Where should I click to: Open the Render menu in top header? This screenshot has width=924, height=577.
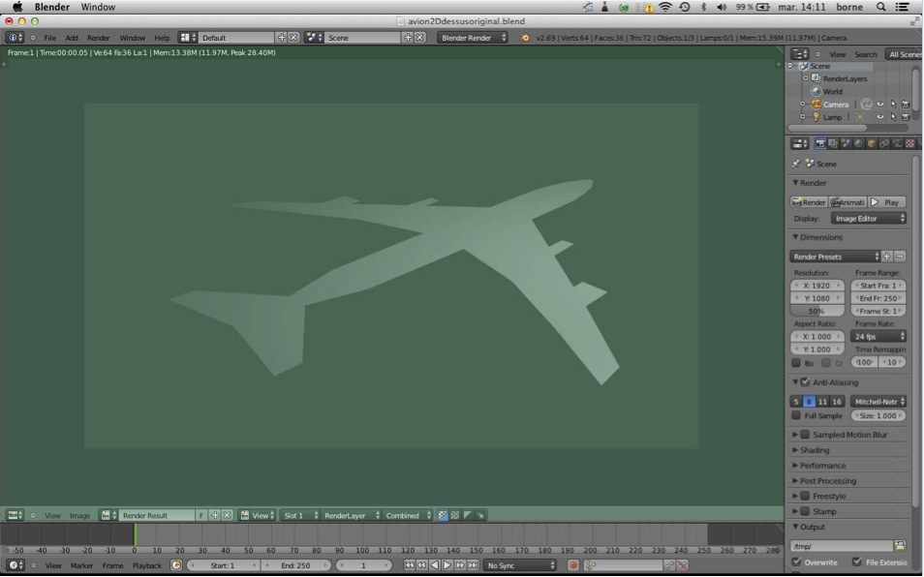[99, 38]
